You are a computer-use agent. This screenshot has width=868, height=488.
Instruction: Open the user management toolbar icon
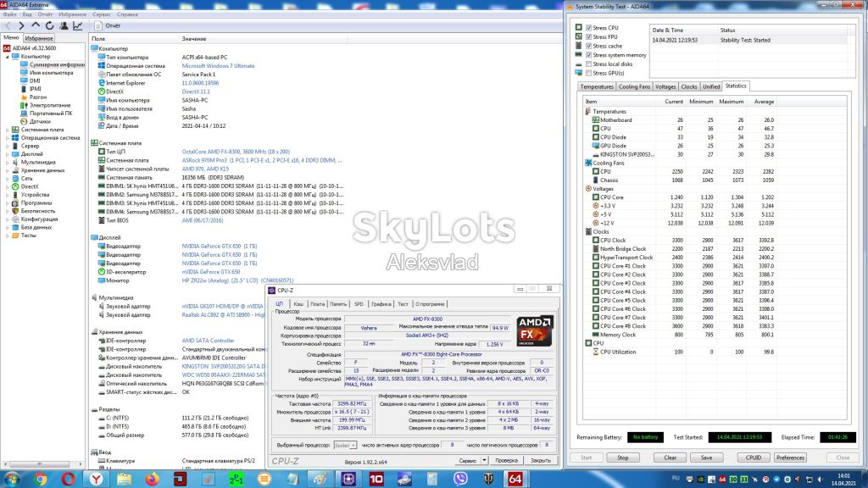coord(64,26)
